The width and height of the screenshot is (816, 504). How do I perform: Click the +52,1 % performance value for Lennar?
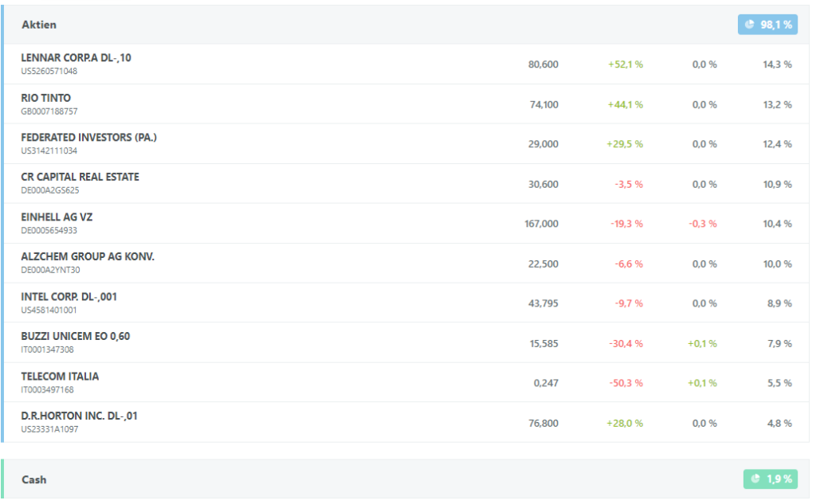point(626,64)
